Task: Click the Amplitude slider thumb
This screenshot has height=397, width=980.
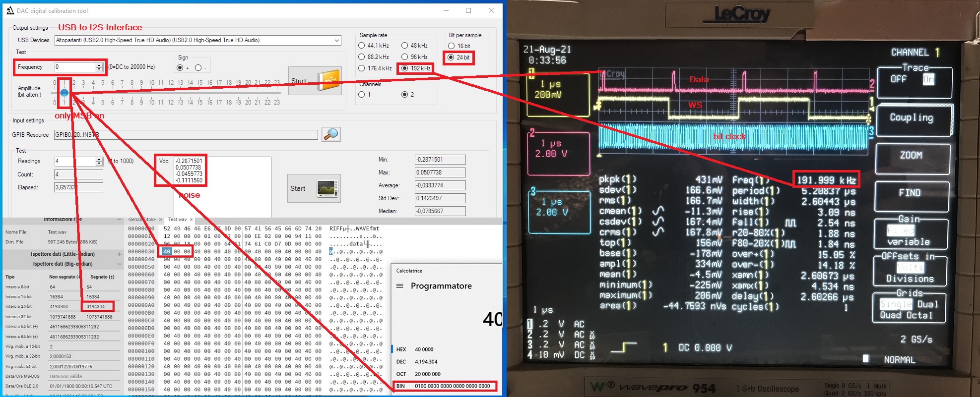Action: click(64, 93)
